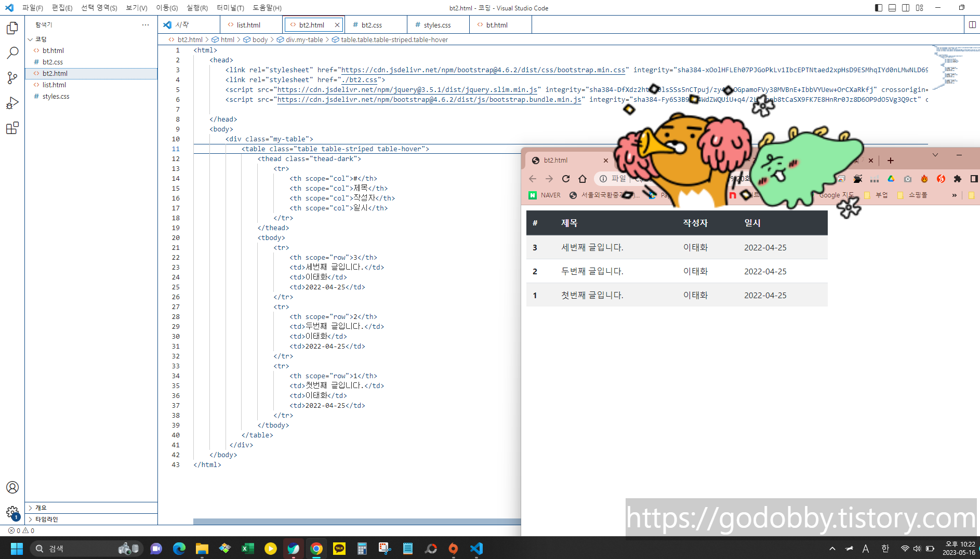Open styles.css in the explorer tree

tap(91, 96)
